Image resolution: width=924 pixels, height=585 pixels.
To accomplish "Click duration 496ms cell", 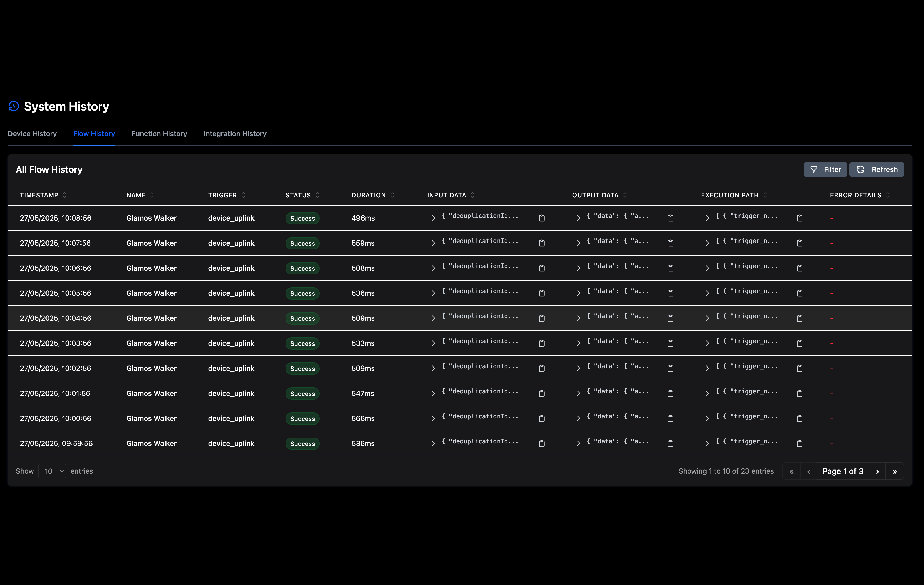I will pyautogui.click(x=363, y=218).
